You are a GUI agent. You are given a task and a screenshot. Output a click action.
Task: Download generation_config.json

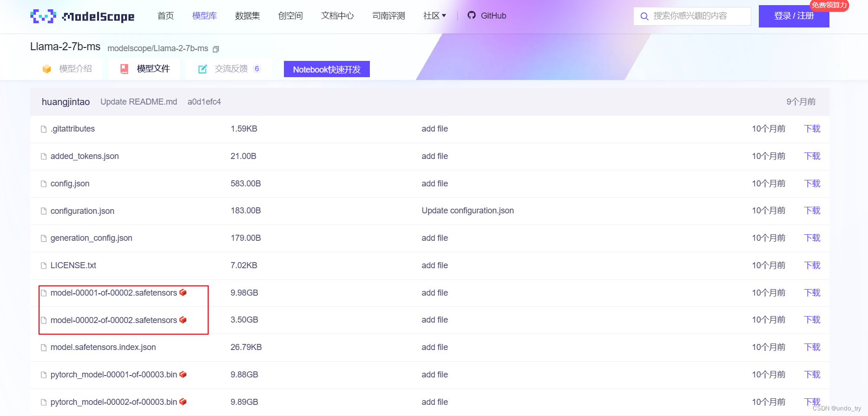click(812, 238)
